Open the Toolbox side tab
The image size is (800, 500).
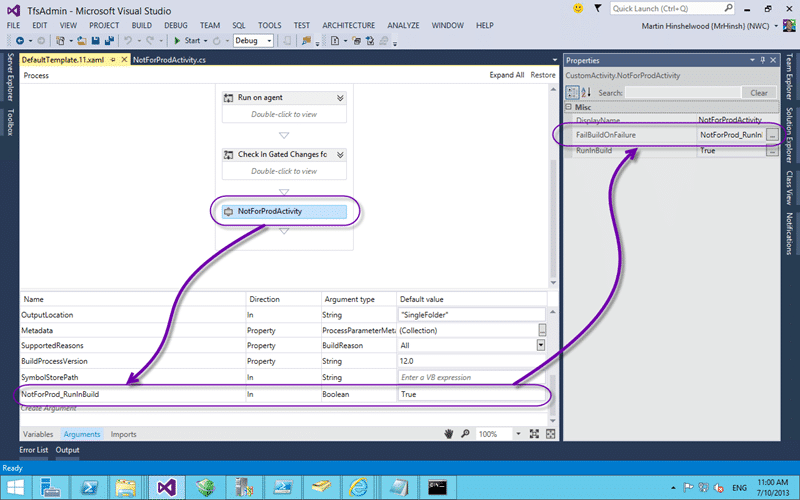[x=10, y=122]
